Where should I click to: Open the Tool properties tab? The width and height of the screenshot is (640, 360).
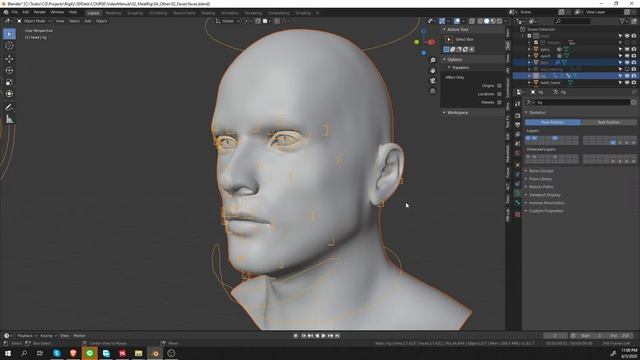517,104
